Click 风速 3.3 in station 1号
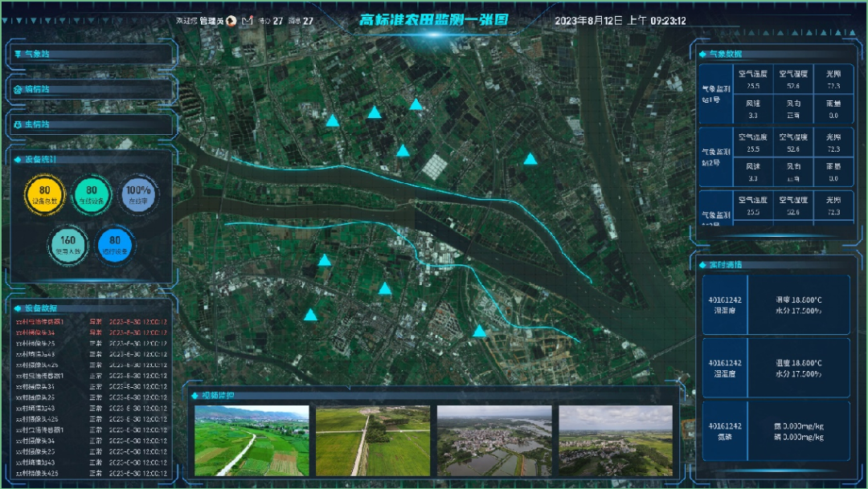The image size is (868, 489). [753, 109]
